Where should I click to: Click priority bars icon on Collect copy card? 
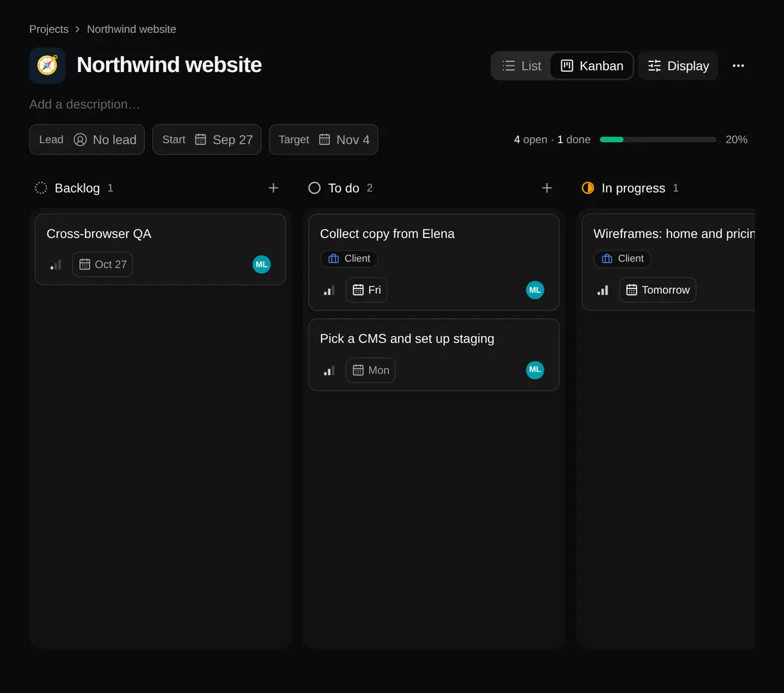[329, 290]
